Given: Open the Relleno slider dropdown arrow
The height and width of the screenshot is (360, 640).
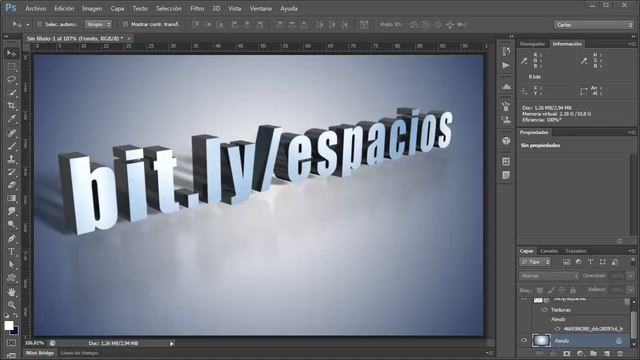Looking at the screenshot, I should pyautogui.click(x=631, y=290).
